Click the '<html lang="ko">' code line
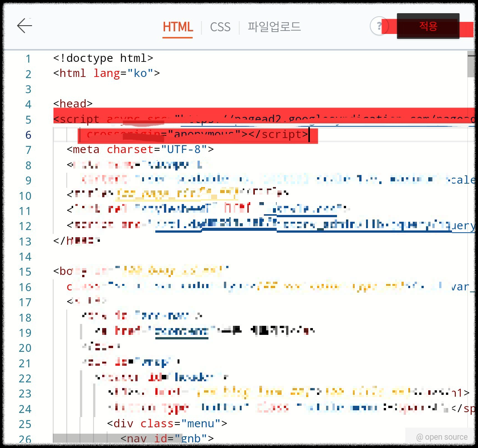This screenshot has width=478, height=448. pyautogui.click(x=106, y=73)
